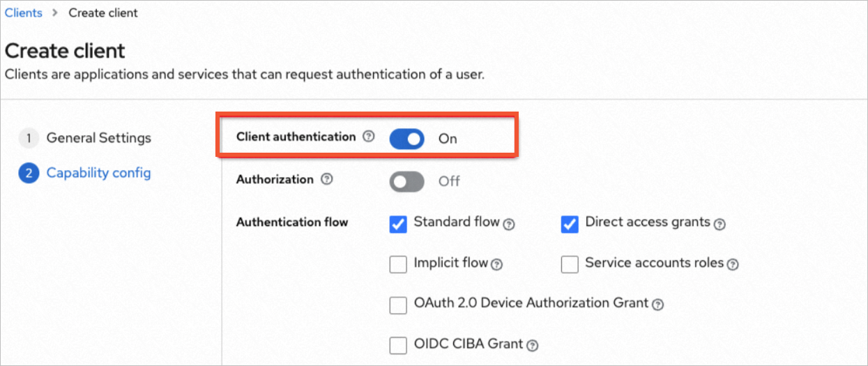Click Direct access grants help icon

[719, 224]
